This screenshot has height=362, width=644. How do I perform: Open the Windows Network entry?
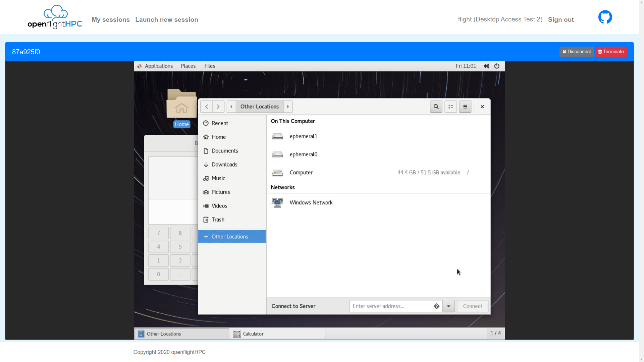click(x=311, y=202)
